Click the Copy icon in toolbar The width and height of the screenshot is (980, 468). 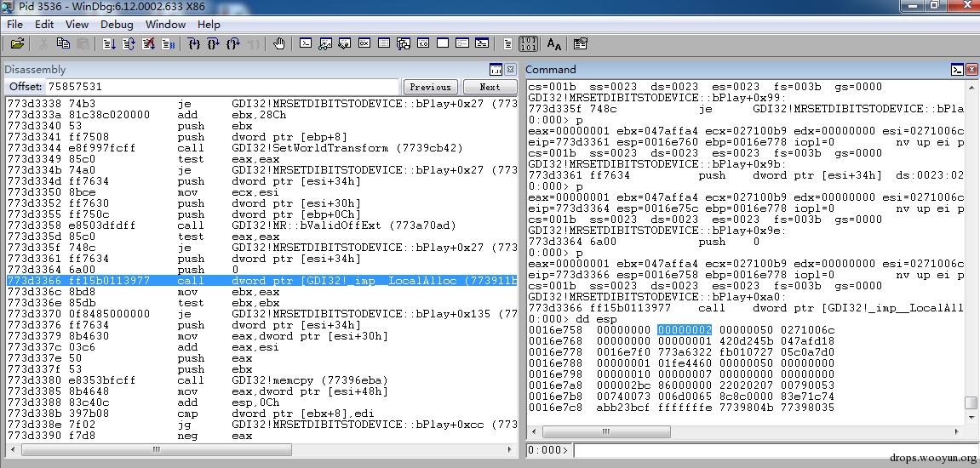click(63, 43)
